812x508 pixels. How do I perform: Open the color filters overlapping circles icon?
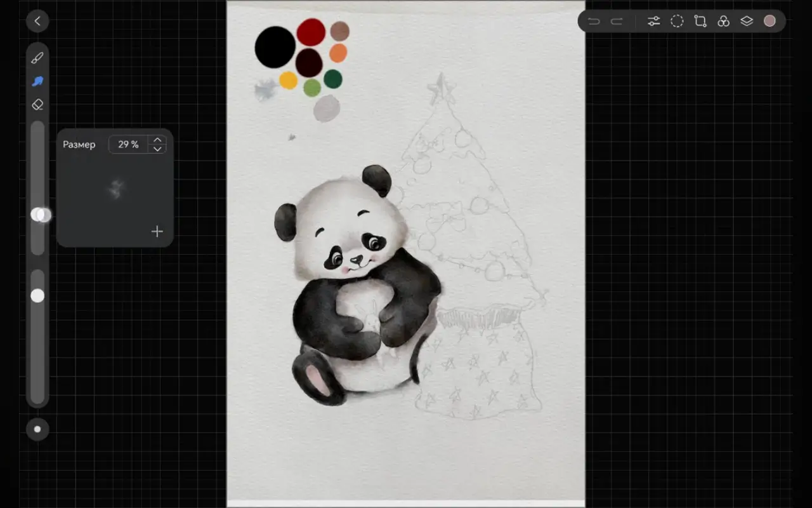(723, 21)
